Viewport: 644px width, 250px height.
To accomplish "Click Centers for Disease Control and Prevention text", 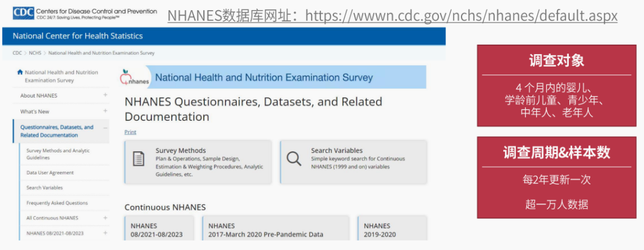I will click(x=97, y=11).
